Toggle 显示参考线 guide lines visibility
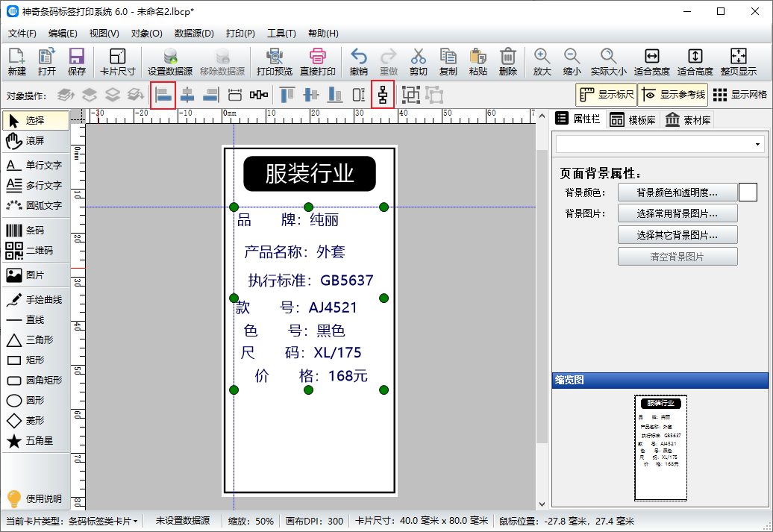The height and width of the screenshot is (532, 773). [673, 95]
